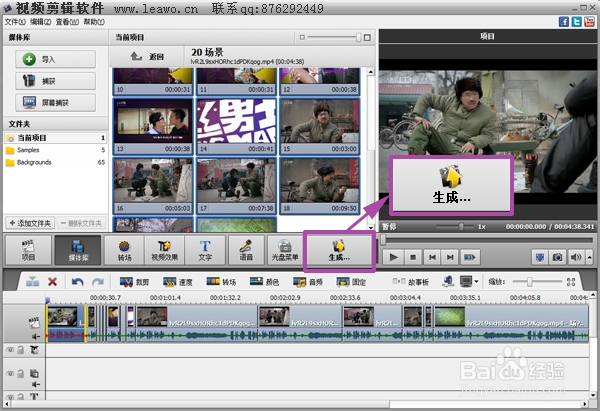Jump to previous frame
The width and height of the screenshot is (600, 411).
click(x=432, y=257)
